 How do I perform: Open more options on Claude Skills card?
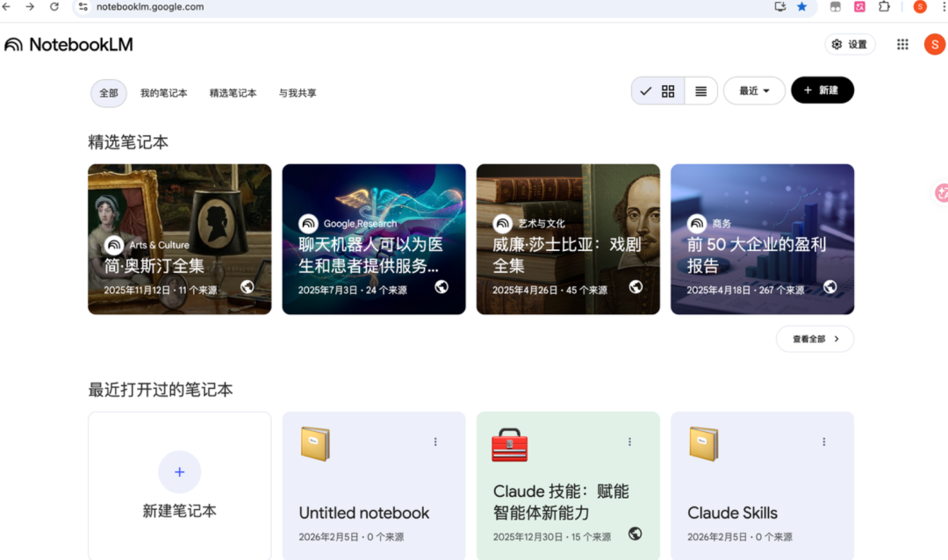pyautogui.click(x=823, y=442)
